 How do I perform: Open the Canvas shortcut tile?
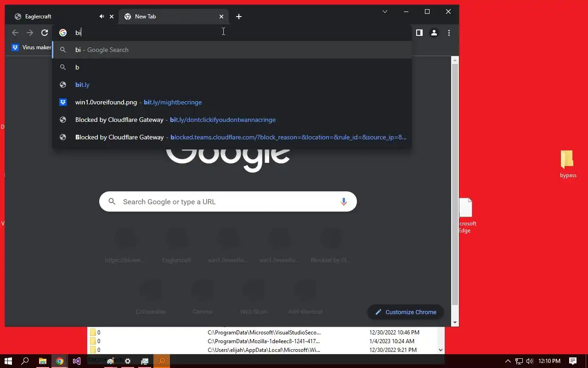click(202, 298)
